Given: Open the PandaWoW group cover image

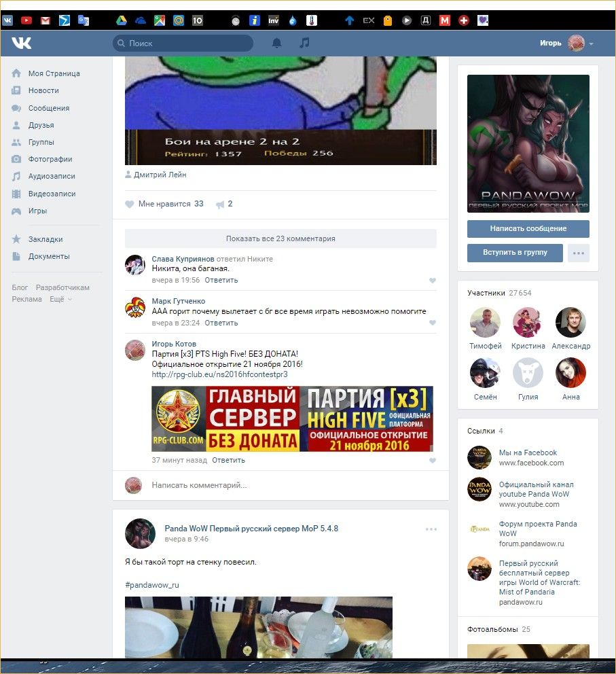Looking at the screenshot, I should (x=528, y=143).
